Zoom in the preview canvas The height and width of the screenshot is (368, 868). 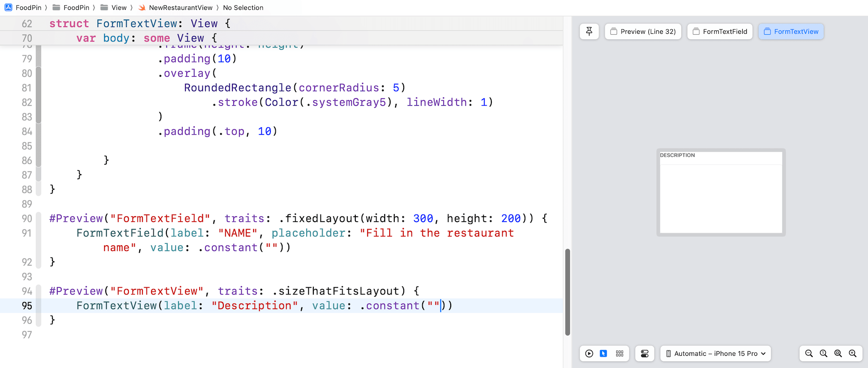pos(853,354)
